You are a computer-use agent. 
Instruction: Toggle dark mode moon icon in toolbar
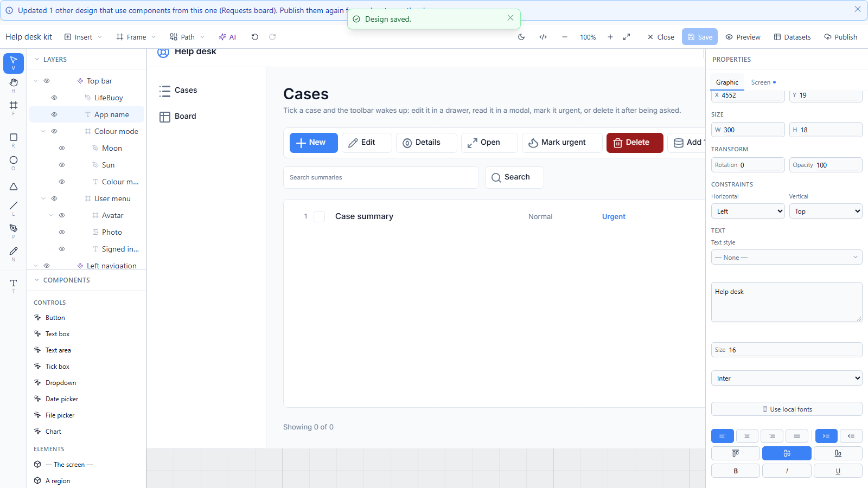coord(521,37)
